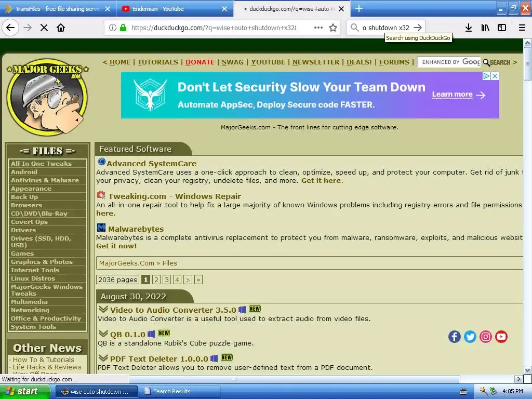The image size is (532, 399).
Task: Click the AdChoices icon on the banner ad
Action: tap(486, 76)
